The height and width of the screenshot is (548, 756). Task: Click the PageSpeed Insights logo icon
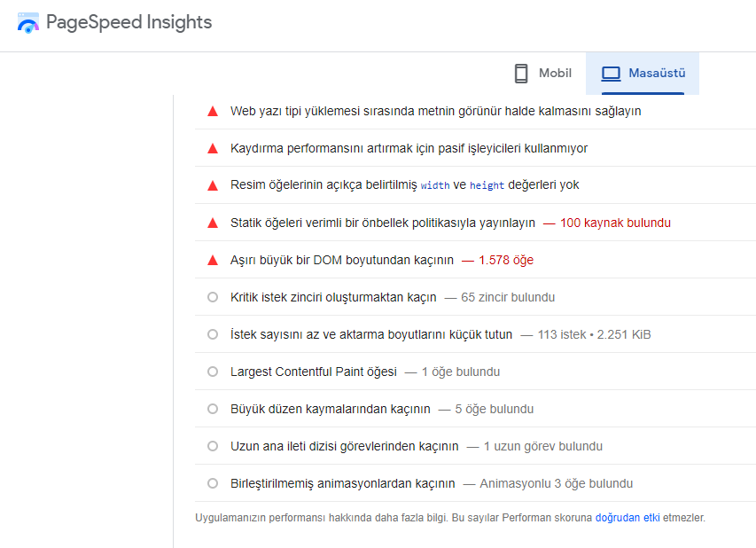(28, 24)
